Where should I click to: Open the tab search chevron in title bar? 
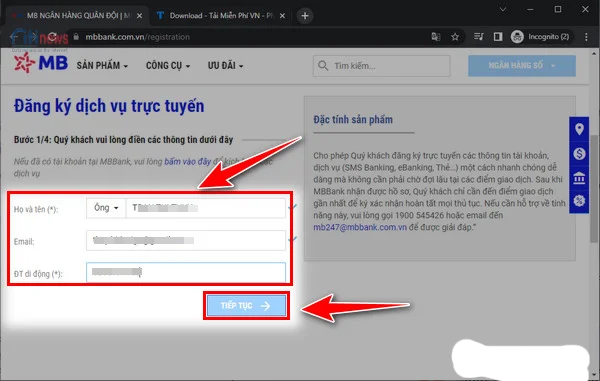(503, 9)
